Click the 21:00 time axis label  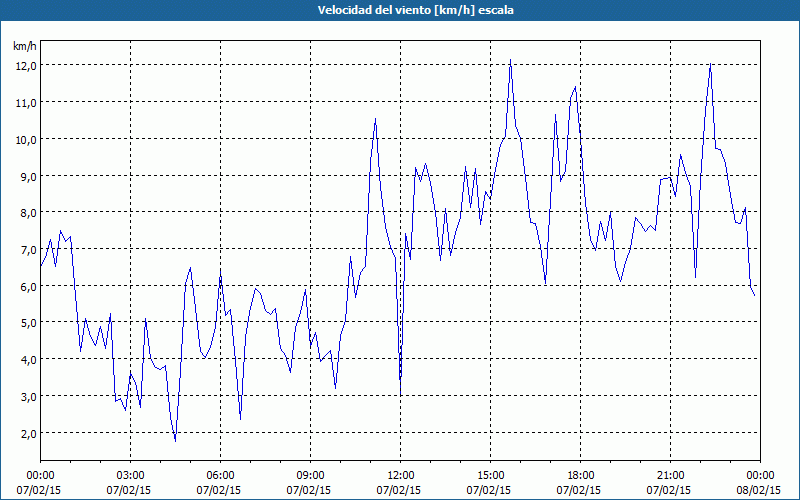670,476
